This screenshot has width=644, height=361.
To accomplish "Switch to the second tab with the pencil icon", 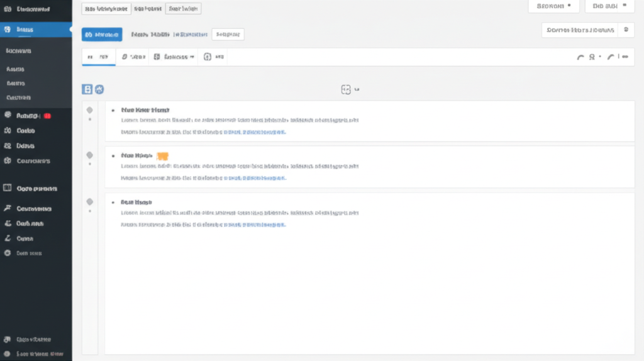I will point(133,57).
